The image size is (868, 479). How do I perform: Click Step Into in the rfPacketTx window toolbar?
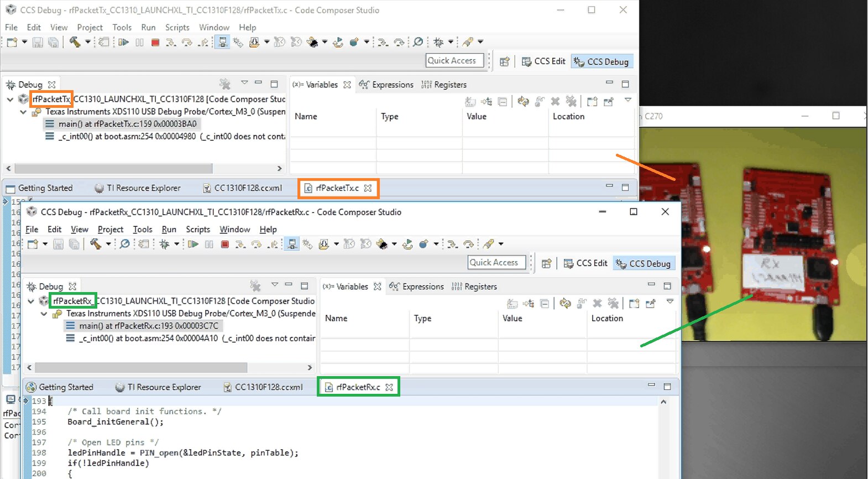(171, 42)
